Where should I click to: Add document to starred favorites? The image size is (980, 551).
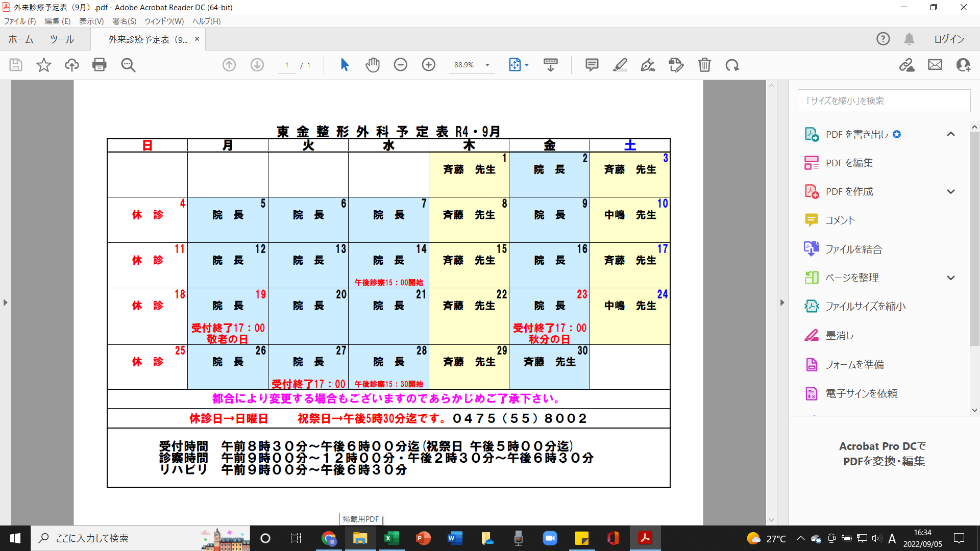[44, 65]
